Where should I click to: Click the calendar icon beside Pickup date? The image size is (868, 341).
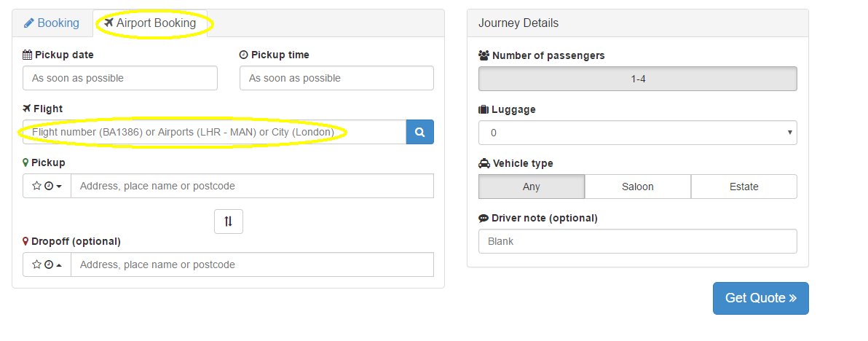[28, 55]
